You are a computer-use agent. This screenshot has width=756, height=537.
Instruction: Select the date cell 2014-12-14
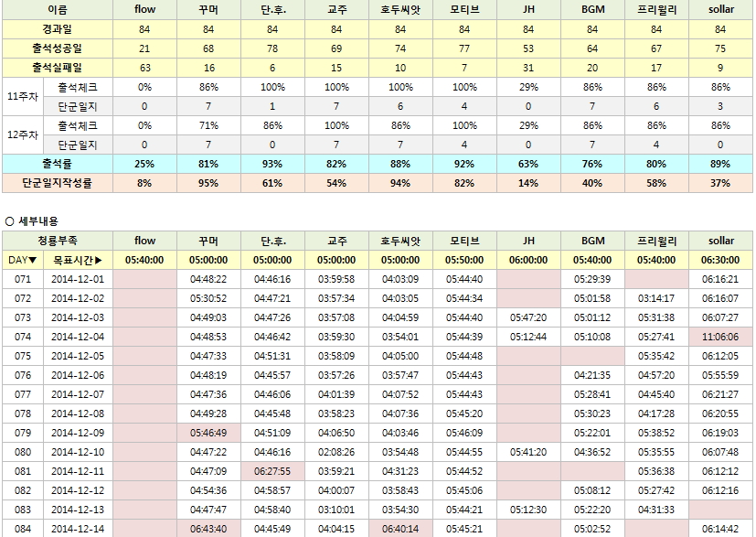click(78, 529)
